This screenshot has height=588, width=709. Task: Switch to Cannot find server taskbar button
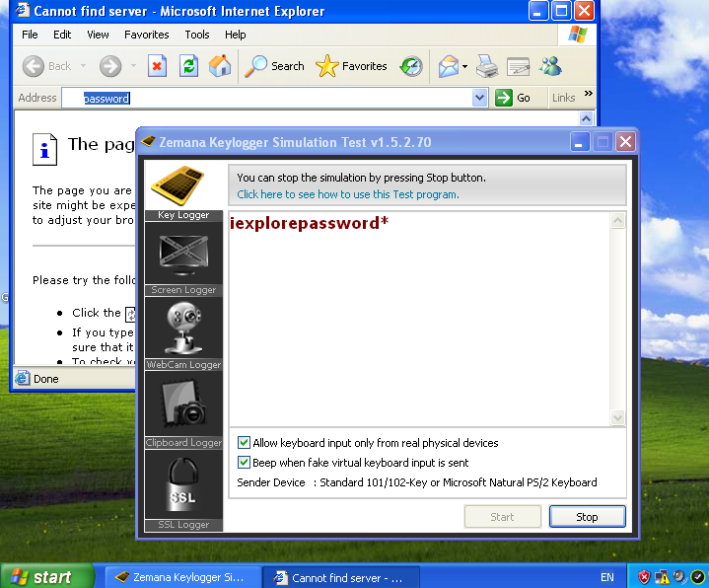341,577
